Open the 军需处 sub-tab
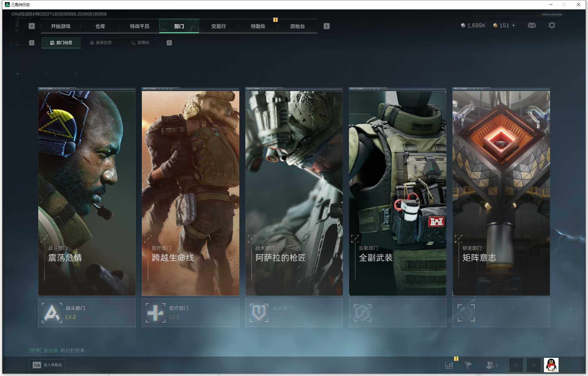This screenshot has height=376, width=588. pyautogui.click(x=140, y=43)
